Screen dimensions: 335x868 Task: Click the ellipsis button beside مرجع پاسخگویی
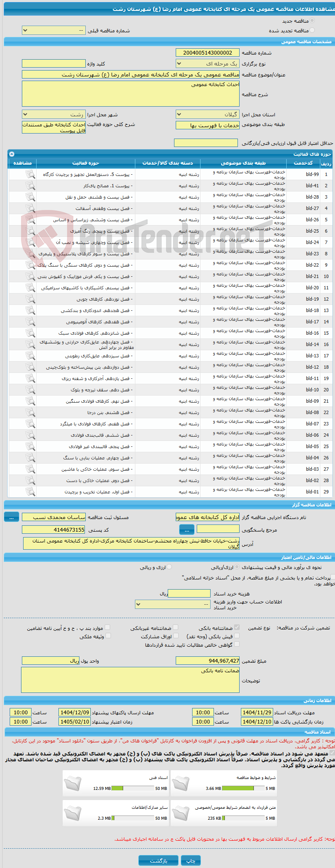pyautogui.click(x=187, y=530)
